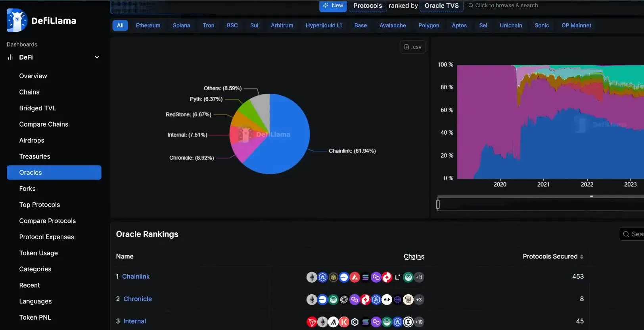This screenshot has height=330, width=644.
Task: Click Gnosis chain icon in Chronicle row
Action: pyautogui.click(x=333, y=299)
